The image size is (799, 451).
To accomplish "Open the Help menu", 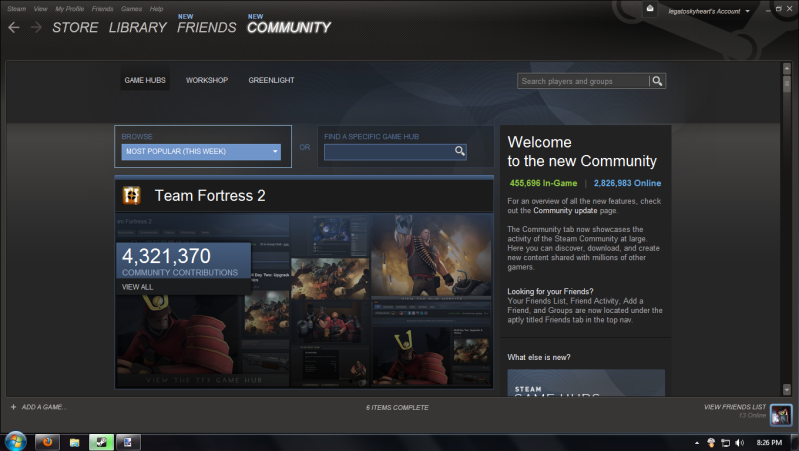I will pyautogui.click(x=156, y=9).
